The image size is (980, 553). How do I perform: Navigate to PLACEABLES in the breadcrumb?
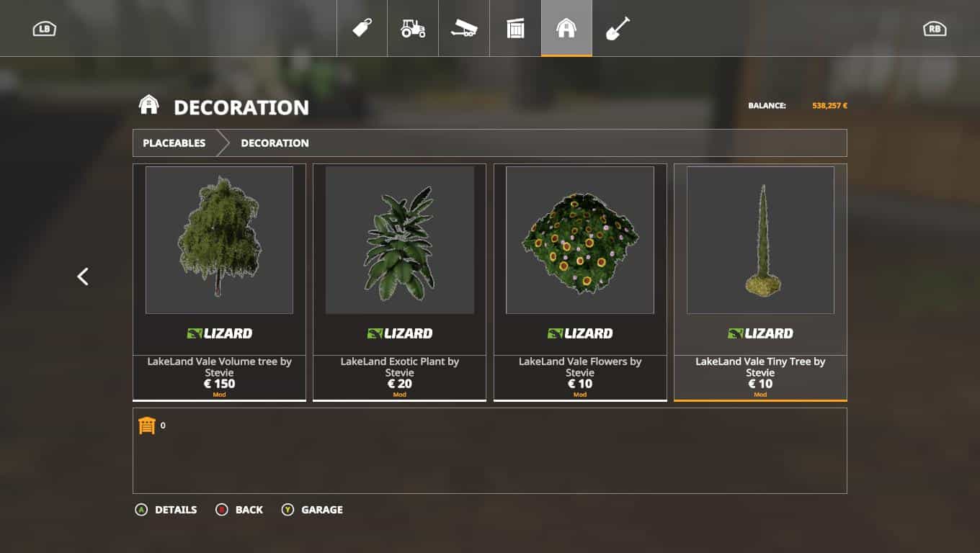click(x=174, y=143)
